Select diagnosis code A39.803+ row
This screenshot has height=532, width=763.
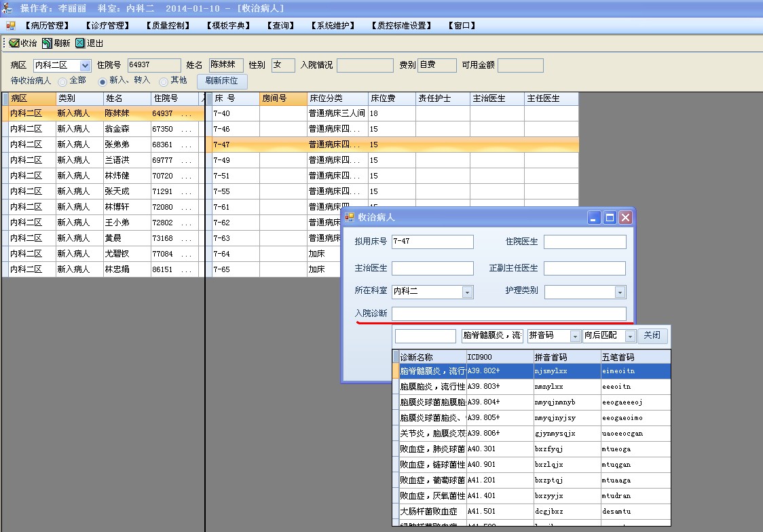point(532,387)
